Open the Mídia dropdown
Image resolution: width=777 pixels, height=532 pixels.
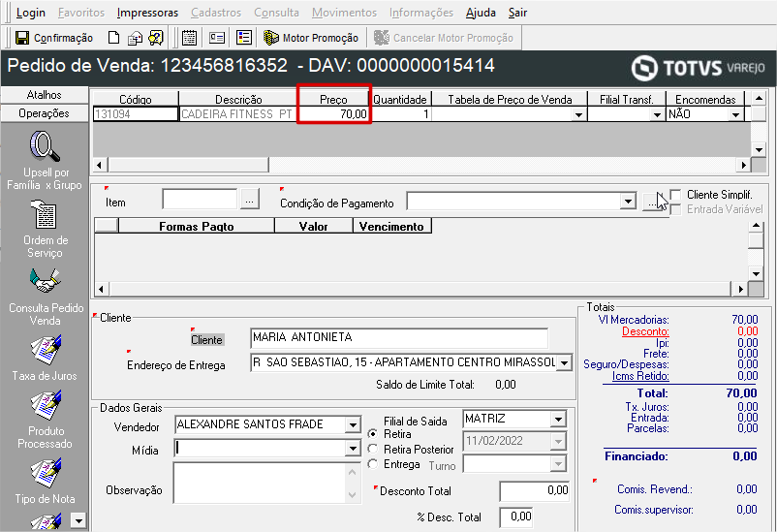point(353,449)
